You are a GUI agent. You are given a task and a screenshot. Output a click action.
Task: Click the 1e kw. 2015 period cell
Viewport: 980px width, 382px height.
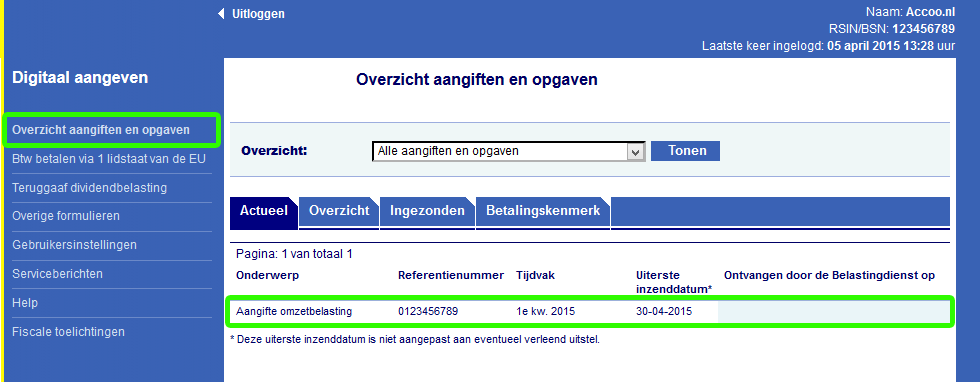click(546, 311)
